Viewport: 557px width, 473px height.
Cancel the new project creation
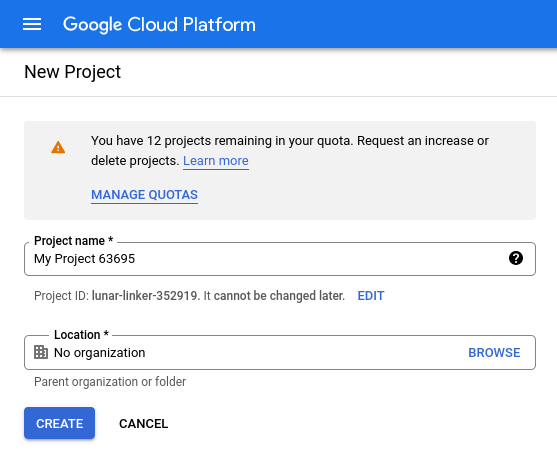tap(144, 423)
